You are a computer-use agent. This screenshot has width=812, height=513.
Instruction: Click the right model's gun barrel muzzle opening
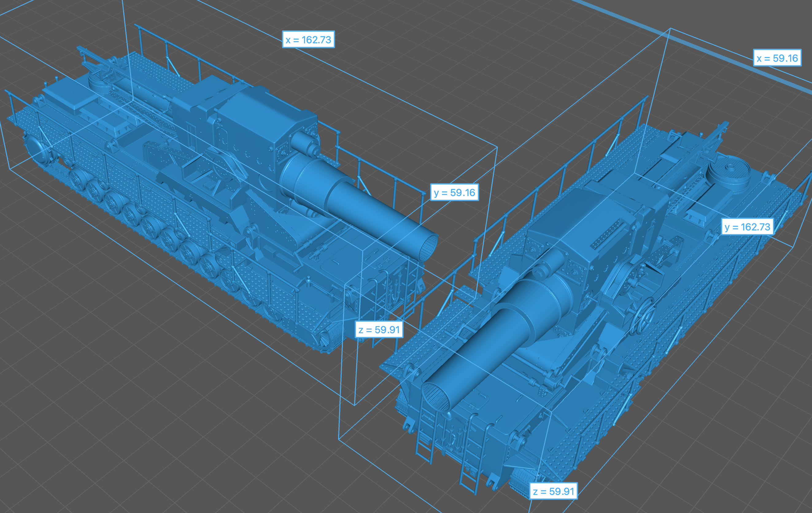[x=435, y=399]
